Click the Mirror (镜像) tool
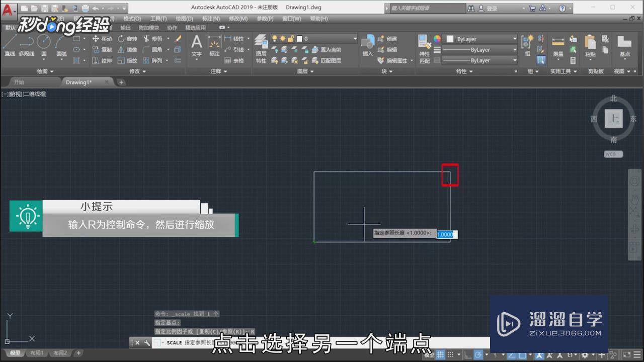 (127, 50)
